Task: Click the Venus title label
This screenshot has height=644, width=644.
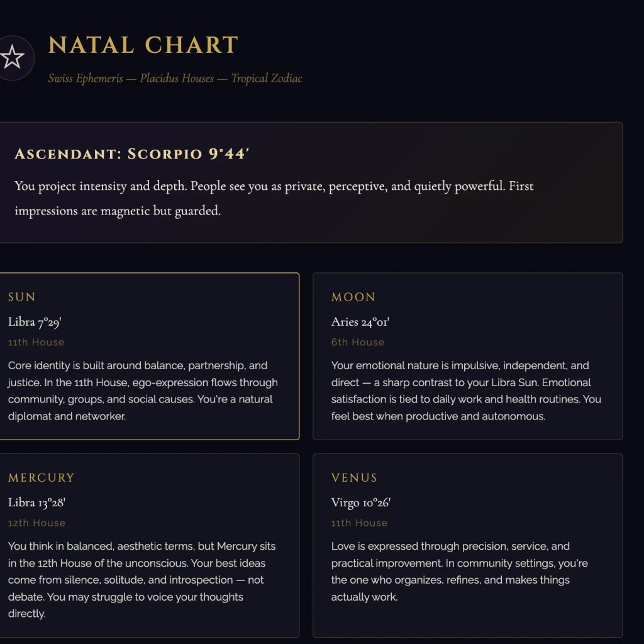Action: point(354,478)
